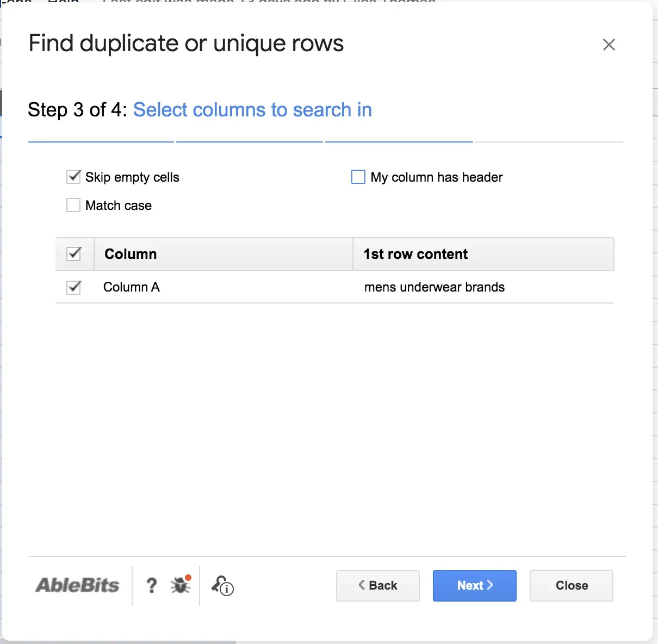Dismiss dialog with the X icon
Viewport: 658px width, 644px height.
tap(609, 45)
